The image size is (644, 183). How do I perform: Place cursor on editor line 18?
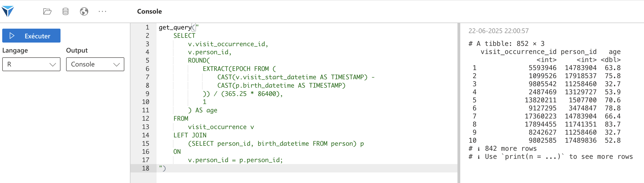[307, 168]
